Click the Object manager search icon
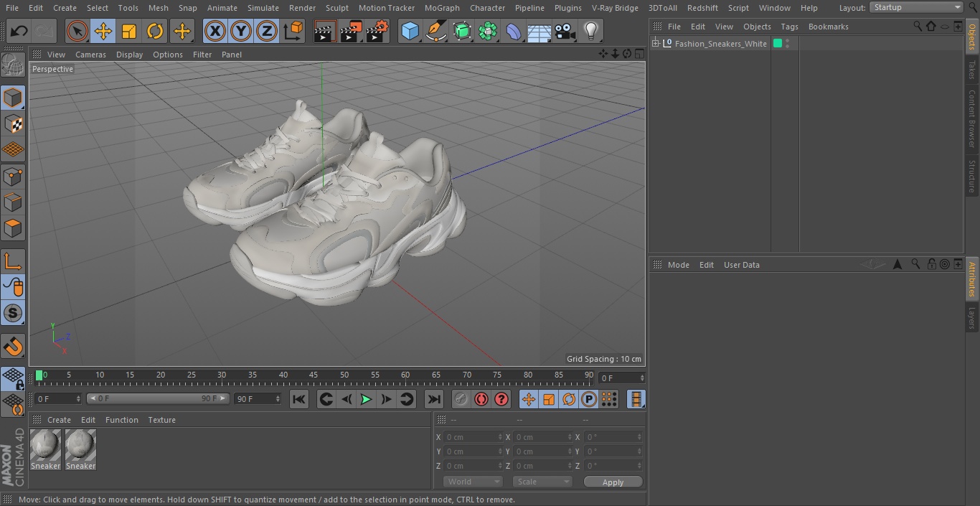Screen dimensions: 980x506 click(x=917, y=26)
